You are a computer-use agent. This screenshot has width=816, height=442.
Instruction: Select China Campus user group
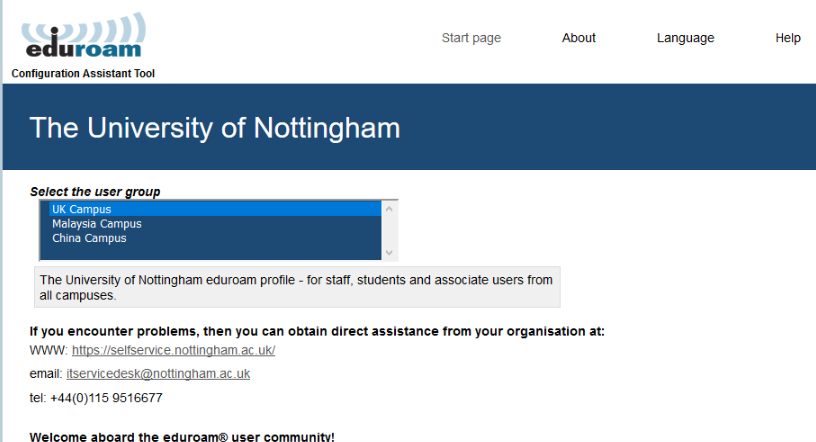(215, 238)
